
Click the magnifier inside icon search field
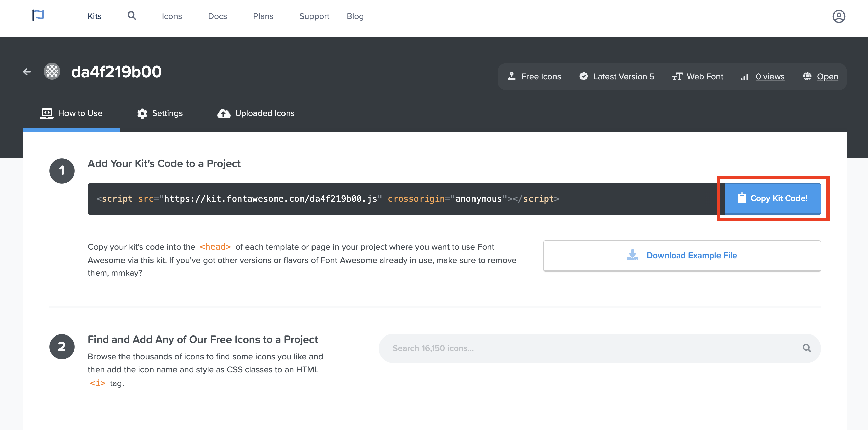tap(807, 348)
